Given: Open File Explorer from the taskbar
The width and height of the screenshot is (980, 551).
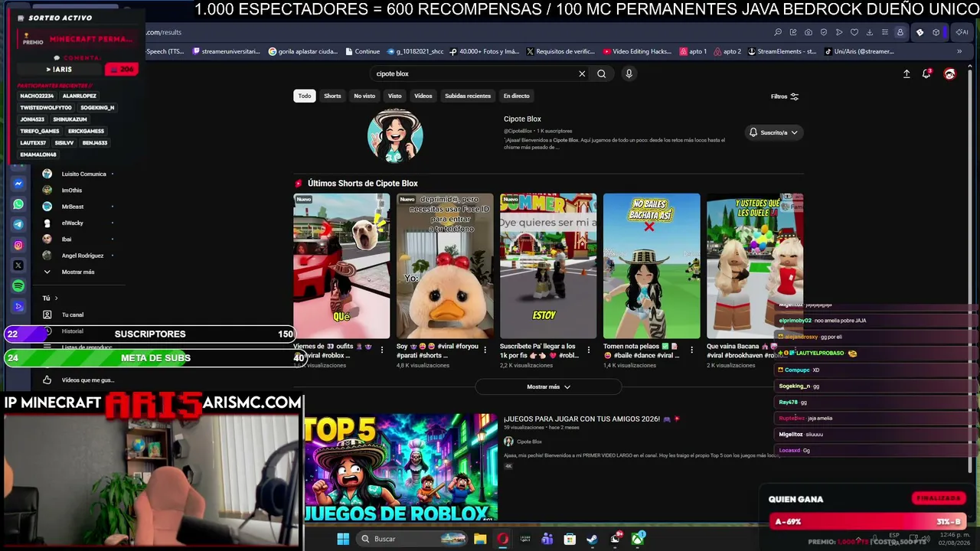Looking at the screenshot, I should pos(480,539).
